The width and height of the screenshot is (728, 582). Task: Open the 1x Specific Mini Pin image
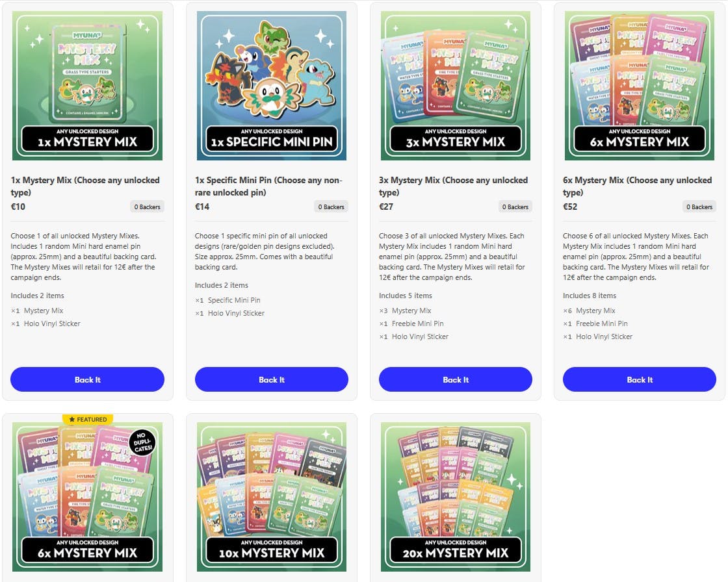(272, 86)
